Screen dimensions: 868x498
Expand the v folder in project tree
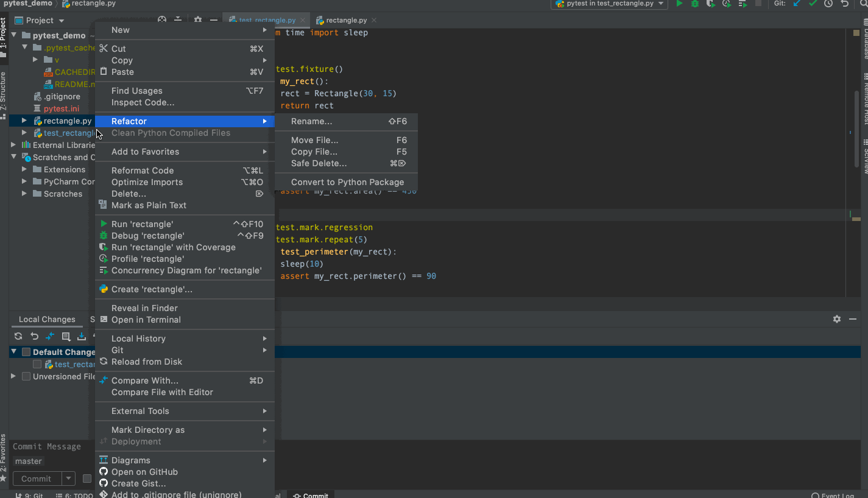point(36,60)
